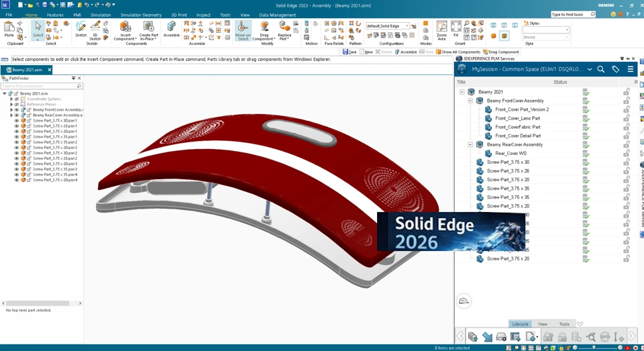Toggle visibility eye of Screw Part_3.75 x 30.par:1
This screenshot has height=351, width=644.
pyautogui.click(x=17, y=120)
